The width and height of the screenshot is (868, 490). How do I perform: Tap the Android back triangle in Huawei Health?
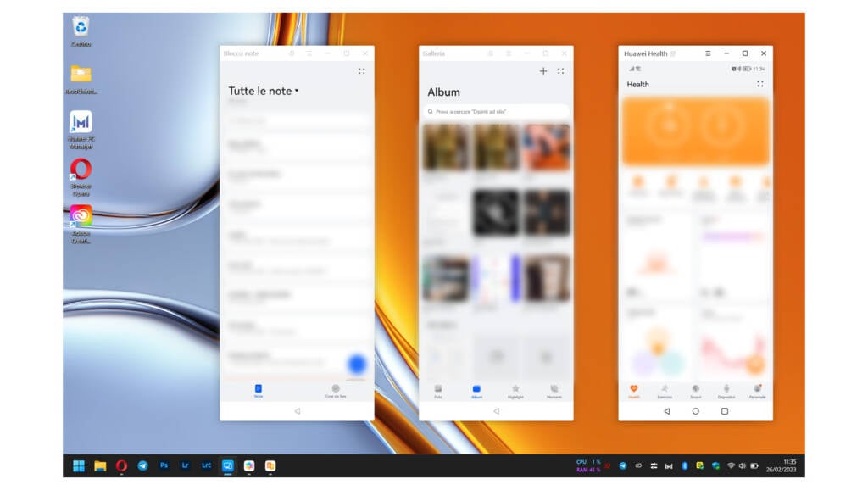pos(666,411)
